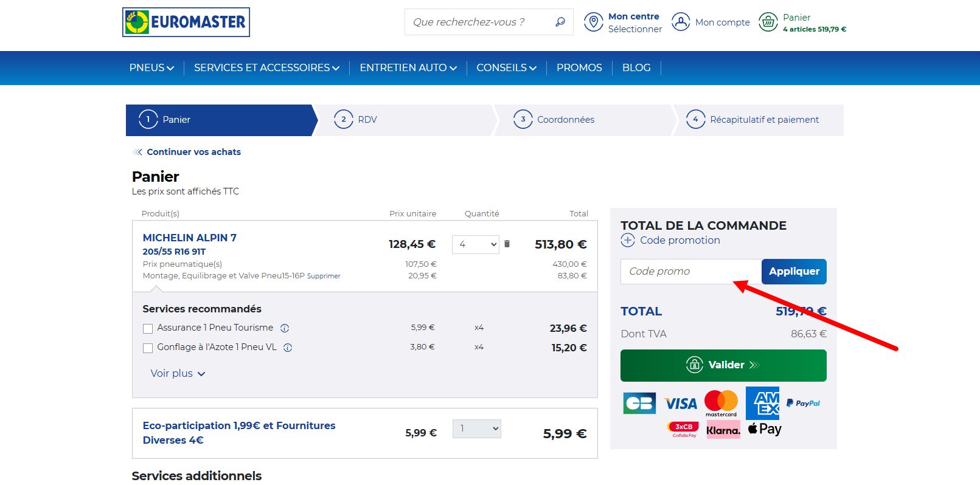Click the 15,20 € Gonflage total
The image size is (980, 485).
point(569,348)
